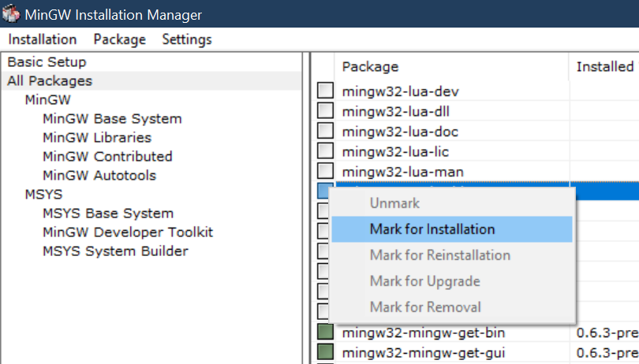Viewport: 639px width, 364px height.
Task: Open the Installation menu
Action: pos(43,39)
